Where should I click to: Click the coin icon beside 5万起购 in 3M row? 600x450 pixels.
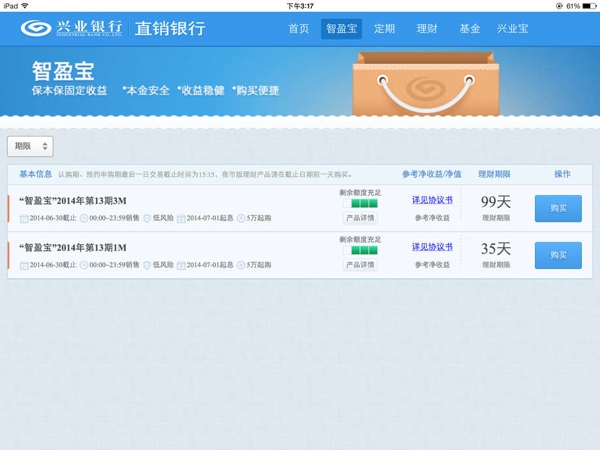point(241,218)
